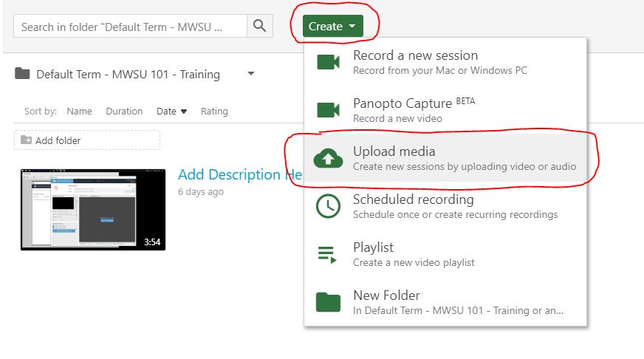
Task: Click 'Schedule once or create recurring recordings' text
Action: pyautogui.click(x=455, y=215)
